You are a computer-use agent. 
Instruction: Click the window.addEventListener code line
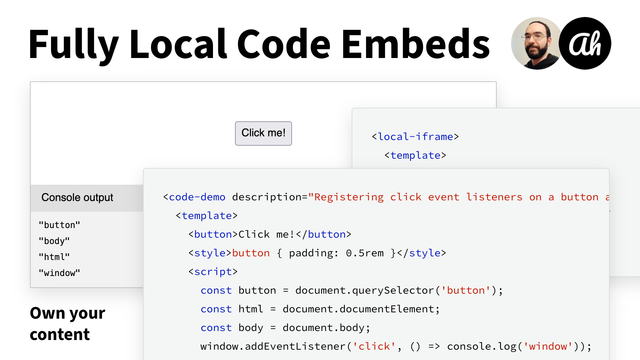coord(396,347)
